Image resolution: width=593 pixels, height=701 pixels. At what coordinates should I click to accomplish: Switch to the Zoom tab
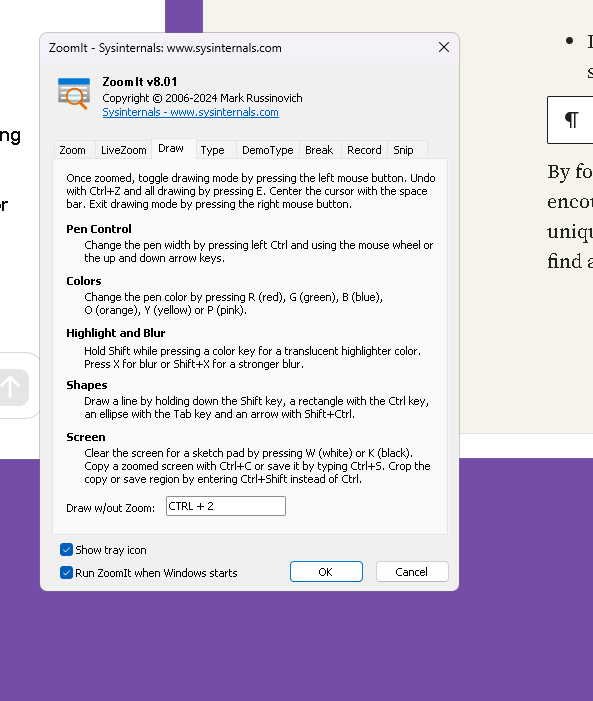pyautogui.click(x=73, y=150)
